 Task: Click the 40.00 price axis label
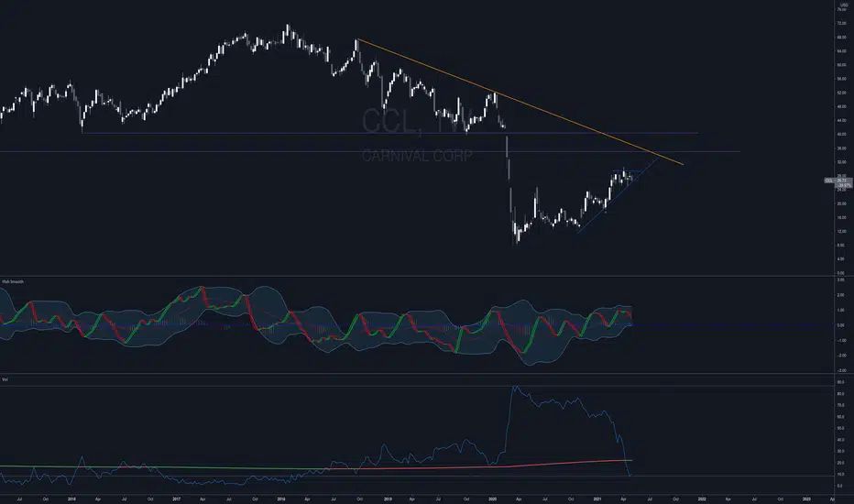coord(841,134)
